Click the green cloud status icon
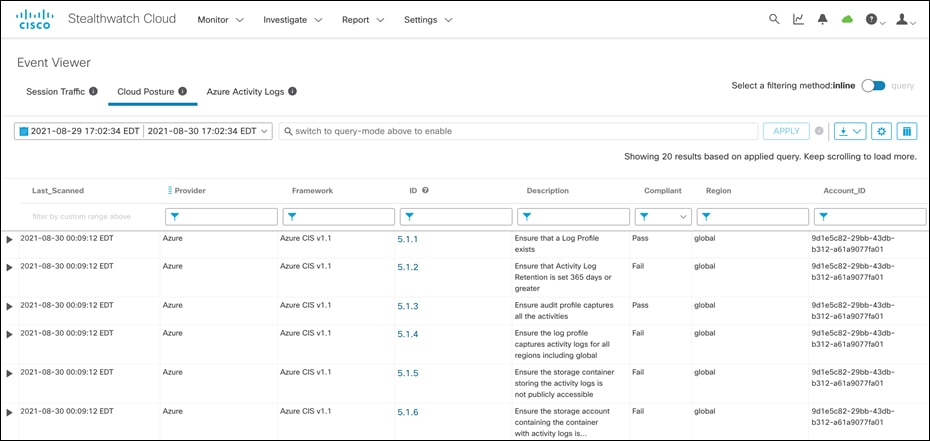 click(847, 19)
